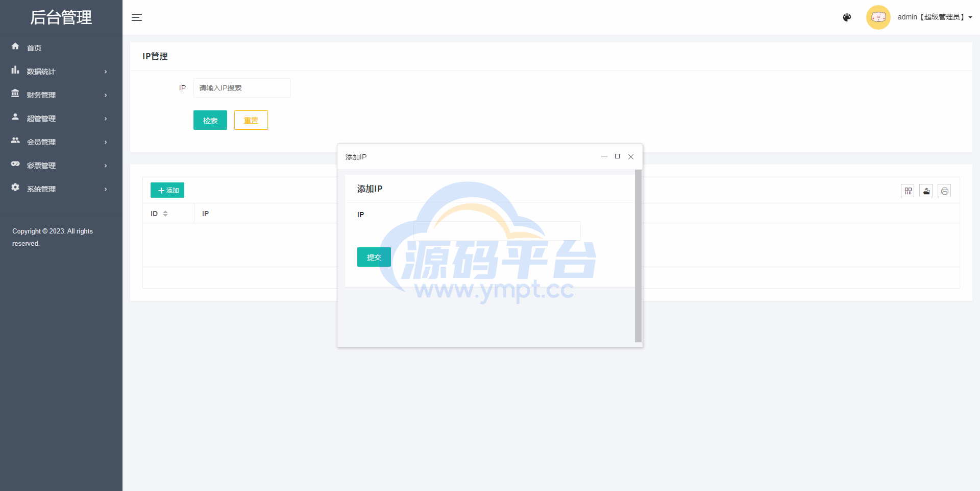
Task: Click the 首页 home icon
Action: point(15,46)
